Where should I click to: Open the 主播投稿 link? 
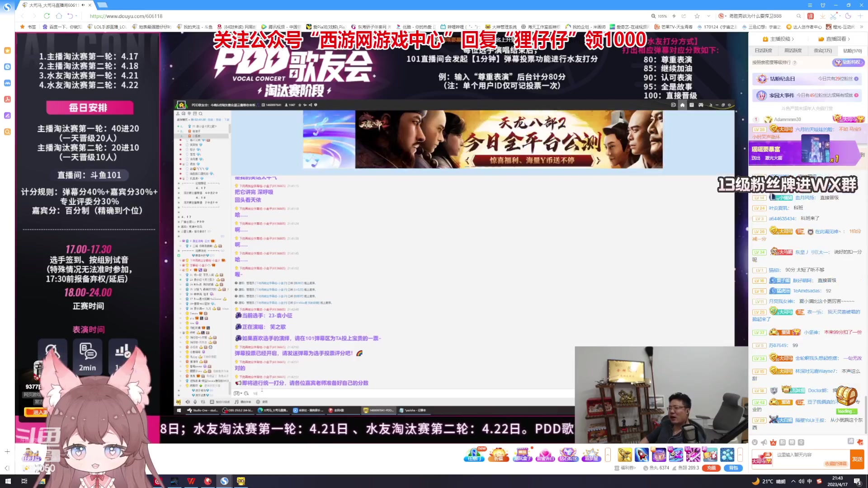coord(778,39)
